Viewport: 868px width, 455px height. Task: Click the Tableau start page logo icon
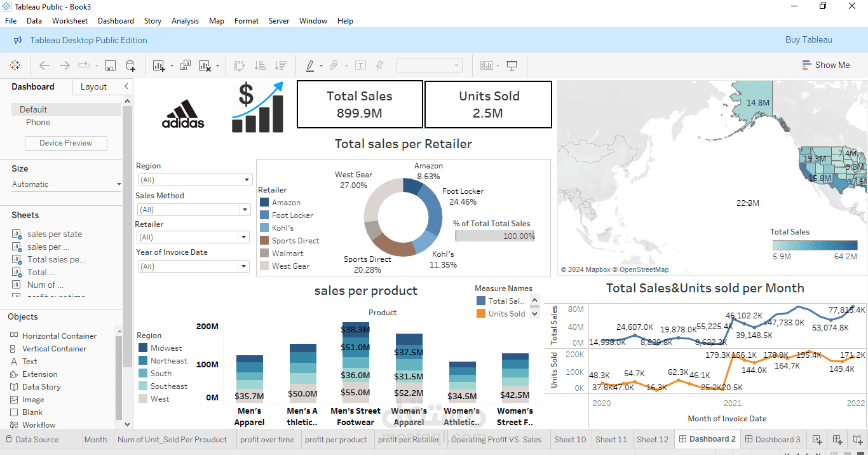(x=15, y=65)
